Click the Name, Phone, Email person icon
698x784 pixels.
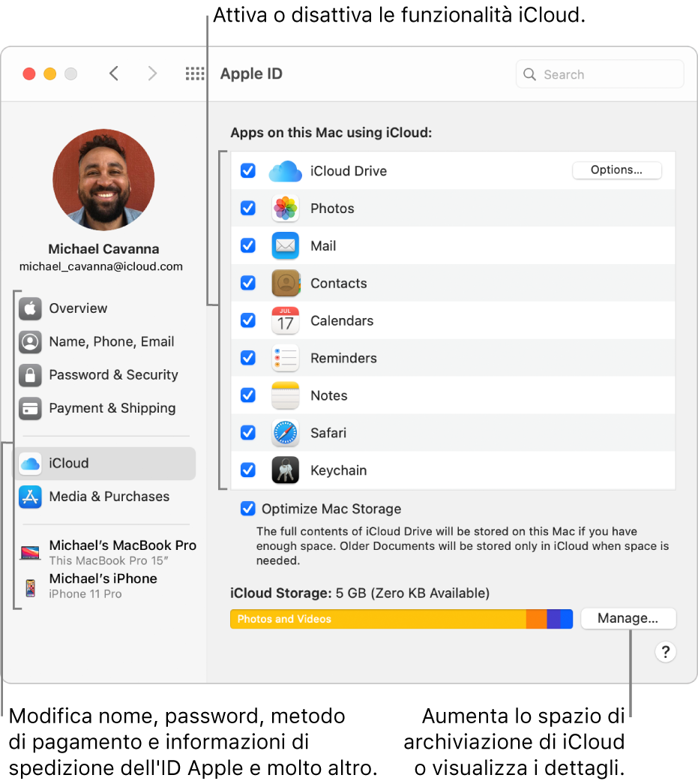(x=31, y=342)
